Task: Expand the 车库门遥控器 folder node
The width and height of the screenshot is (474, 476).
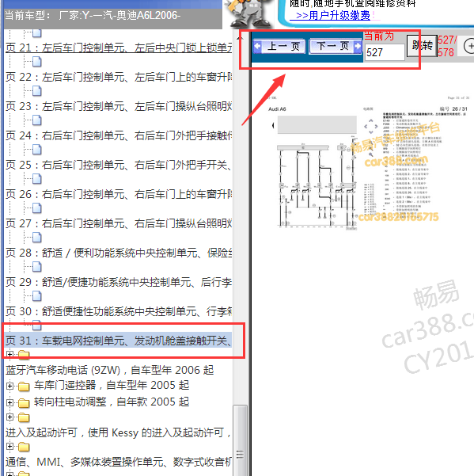Action: point(9,387)
